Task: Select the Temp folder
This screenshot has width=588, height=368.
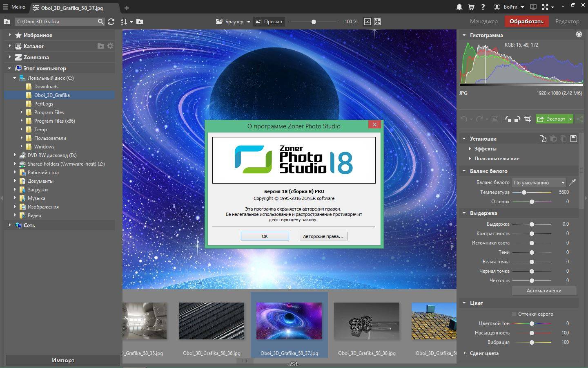Action: [40, 129]
